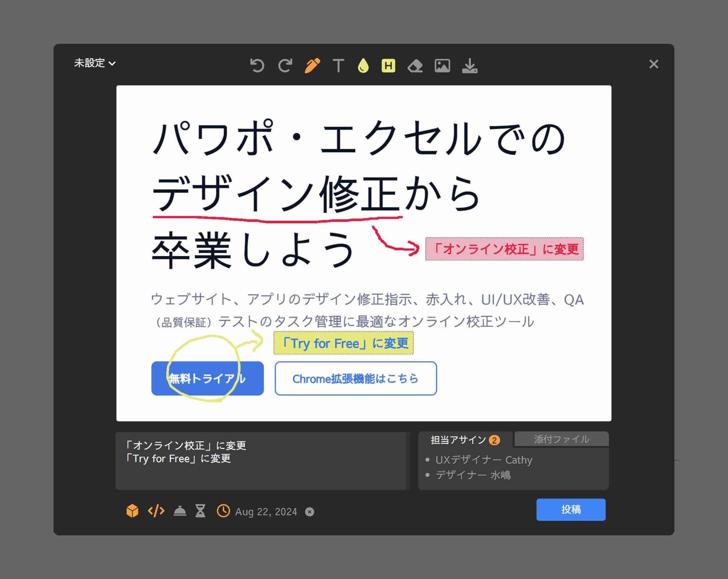Toggle the yellow H highlight tool
This screenshot has height=579, width=728.
[x=388, y=66]
